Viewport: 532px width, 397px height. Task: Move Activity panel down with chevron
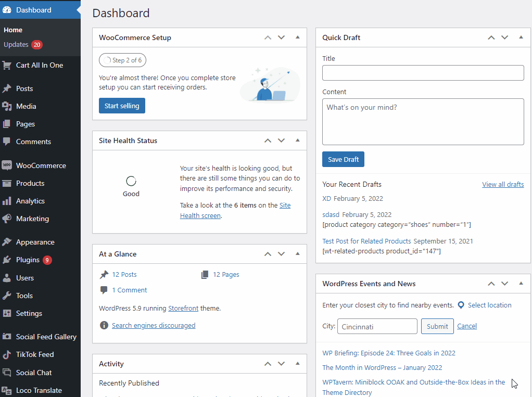coord(282,364)
